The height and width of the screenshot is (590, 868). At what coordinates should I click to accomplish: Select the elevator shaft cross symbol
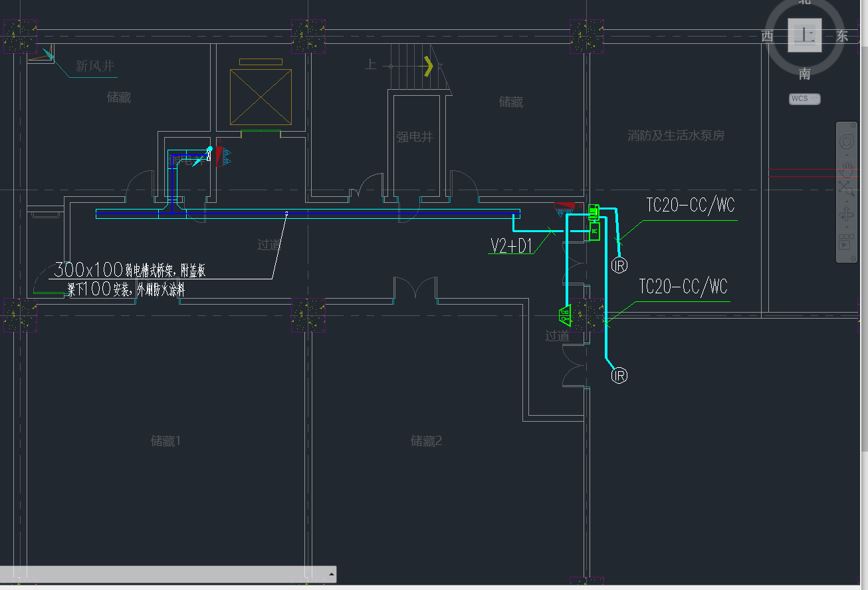coord(261,97)
